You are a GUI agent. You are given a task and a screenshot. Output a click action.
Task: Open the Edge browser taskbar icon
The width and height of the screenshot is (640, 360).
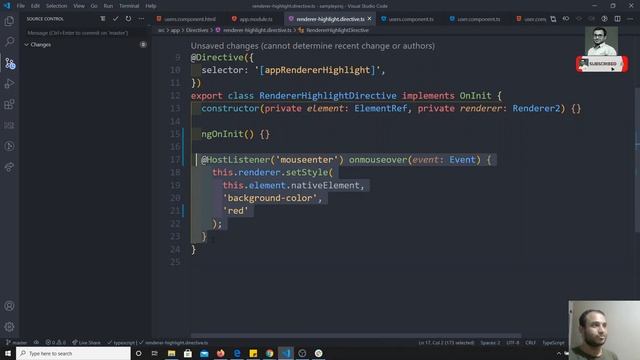tap(237, 353)
